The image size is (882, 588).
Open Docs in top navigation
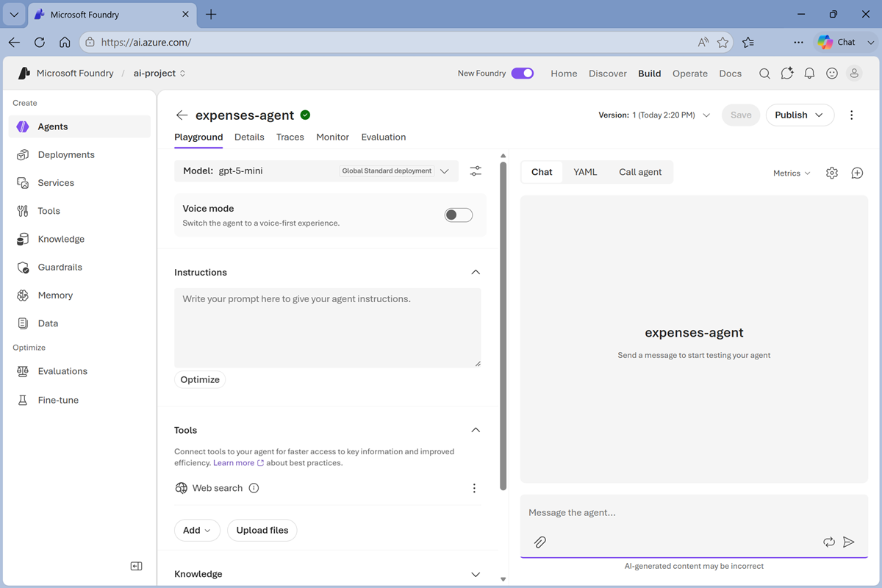[x=731, y=73]
